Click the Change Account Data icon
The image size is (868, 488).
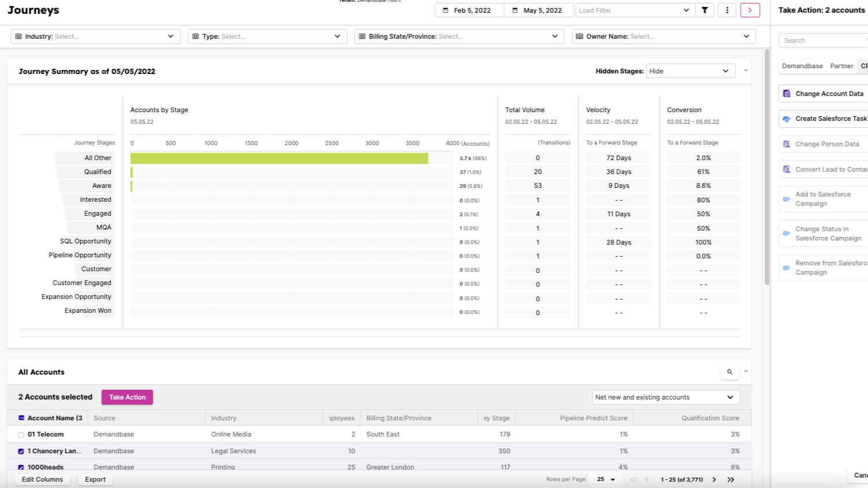click(x=786, y=94)
